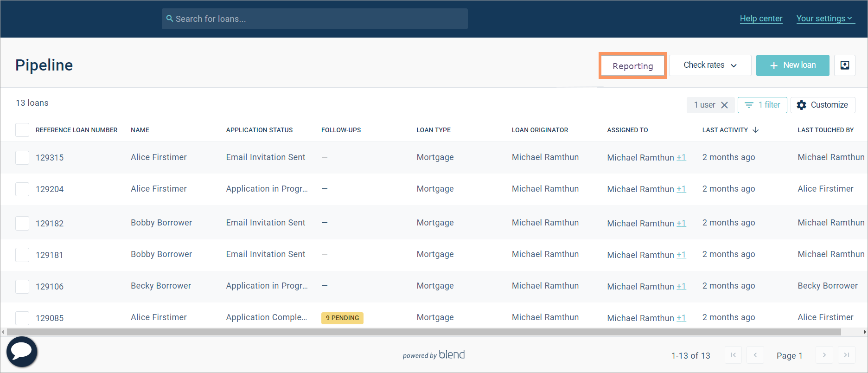The image size is (868, 373).
Task: Click the Name column header
Action: 140,130
